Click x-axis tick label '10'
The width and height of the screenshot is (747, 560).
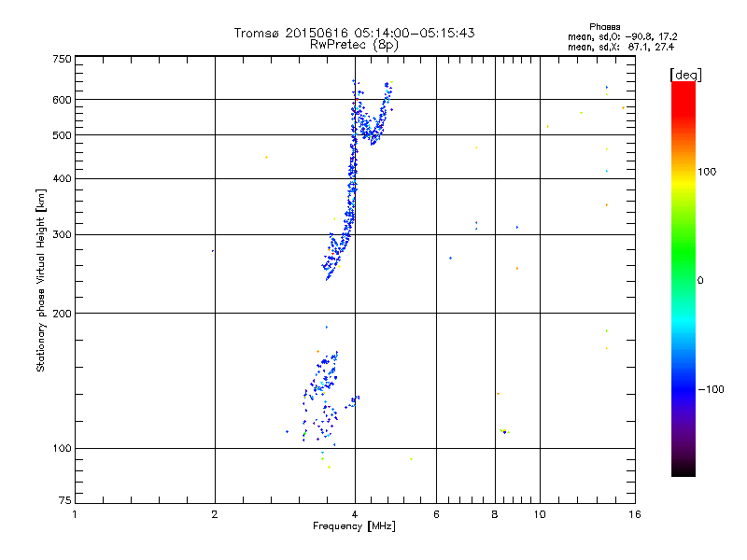pos(540,514)
